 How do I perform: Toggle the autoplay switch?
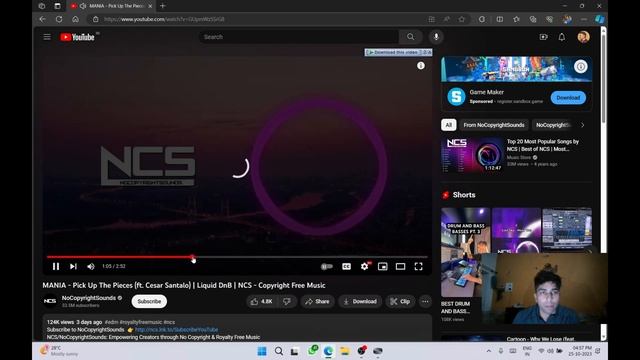327,267
